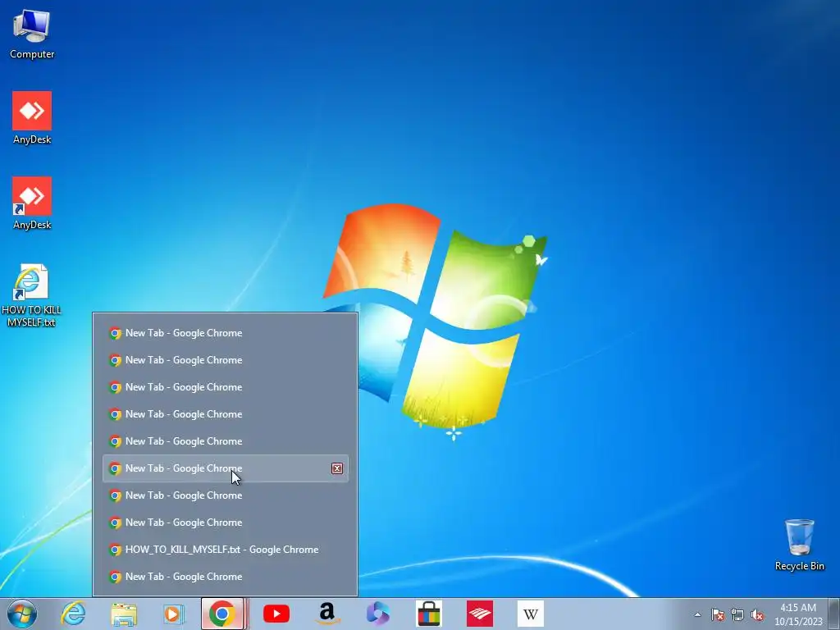This screenshot has width=840, height=630.
Task: Open the clock showing 4:15 AM
Action: tap(797, 614)
